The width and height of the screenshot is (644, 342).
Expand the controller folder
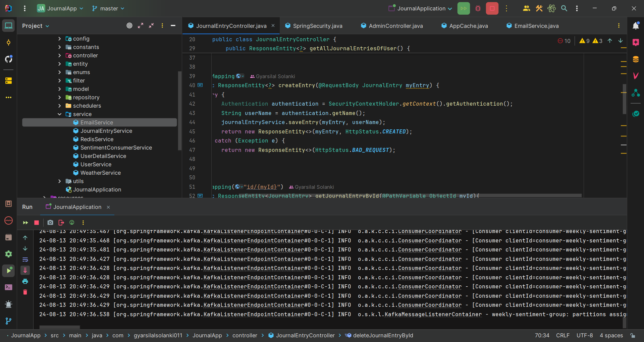[x=60, y=56]
